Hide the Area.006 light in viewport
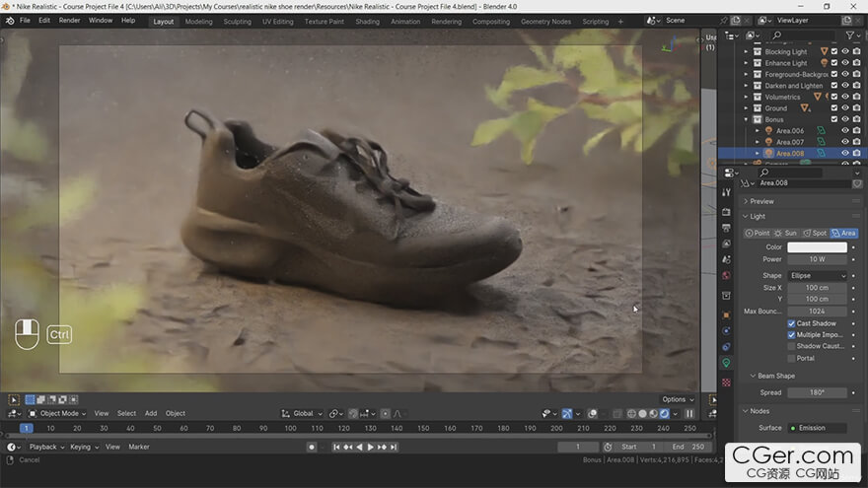 click(x=845, y=130)
